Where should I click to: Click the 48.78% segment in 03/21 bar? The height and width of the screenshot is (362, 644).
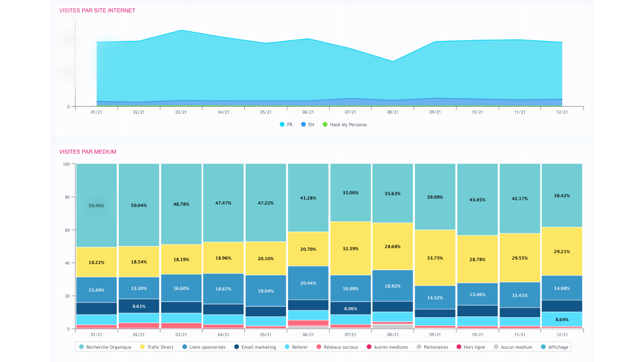181,204
